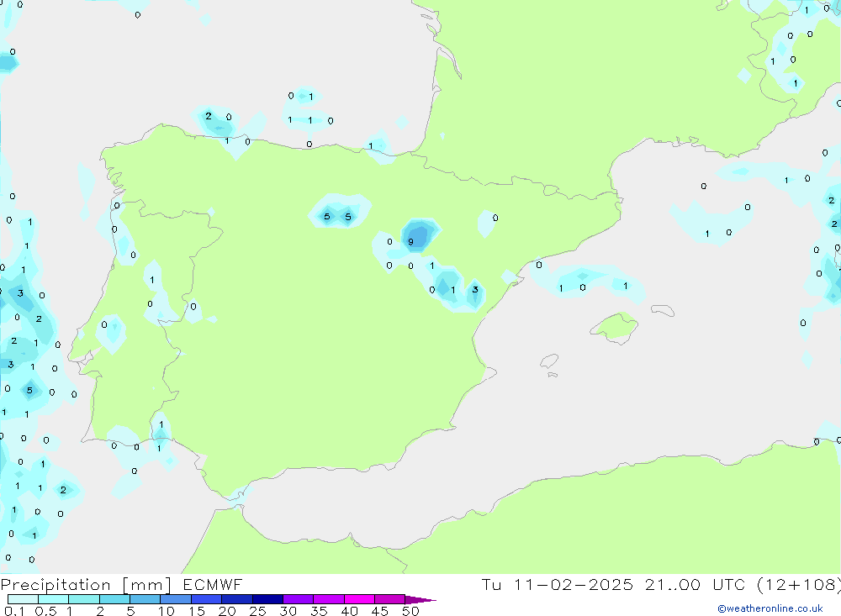The image size is (841, 616).
Task: Choose the legend swatch between 20 and 25
Action: click(x=236, y=599)
